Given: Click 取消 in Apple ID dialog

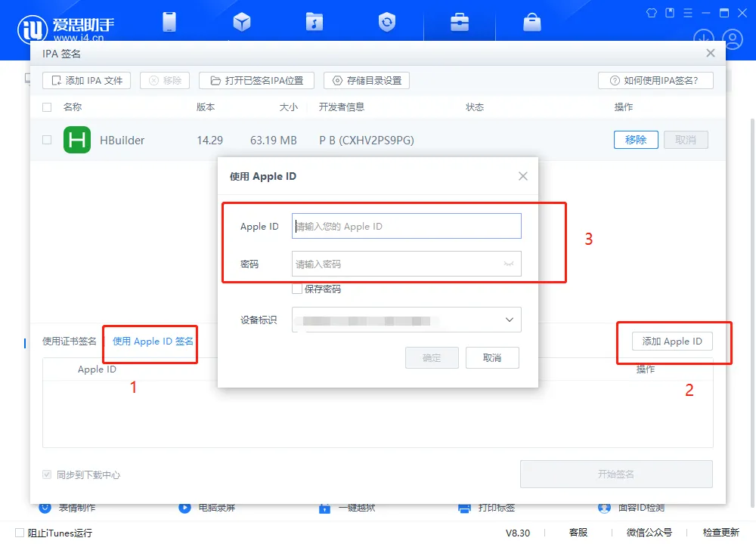Looking at the screenshot, I should click(x=492, y=357).
